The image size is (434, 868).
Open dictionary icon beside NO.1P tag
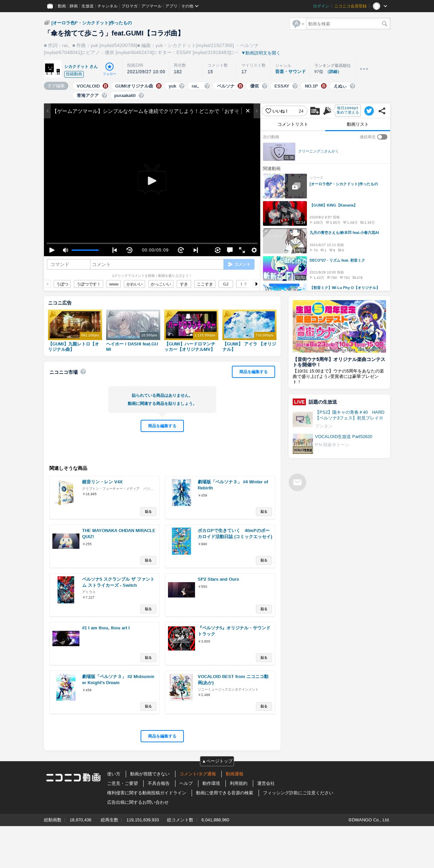pyautogui.click(x=324, y=86)
